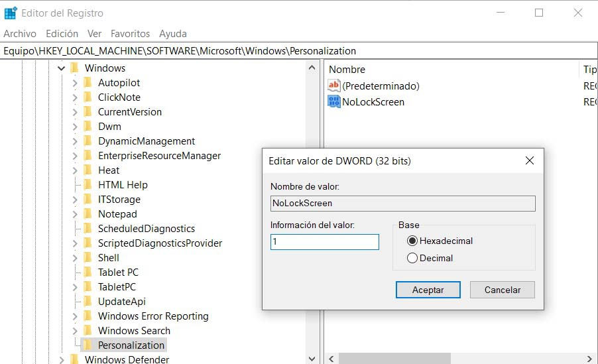
Task: Click the UpdateApi folder icon
Action: pos(88,301)
